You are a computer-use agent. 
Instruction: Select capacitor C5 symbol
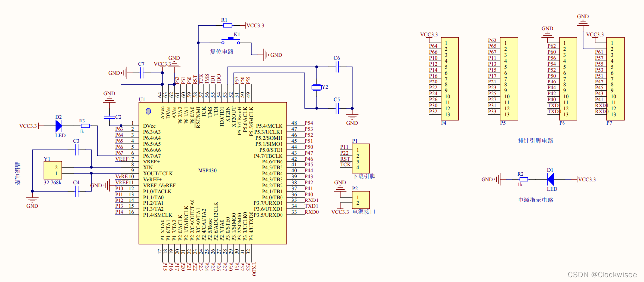(x=337, y=107)
